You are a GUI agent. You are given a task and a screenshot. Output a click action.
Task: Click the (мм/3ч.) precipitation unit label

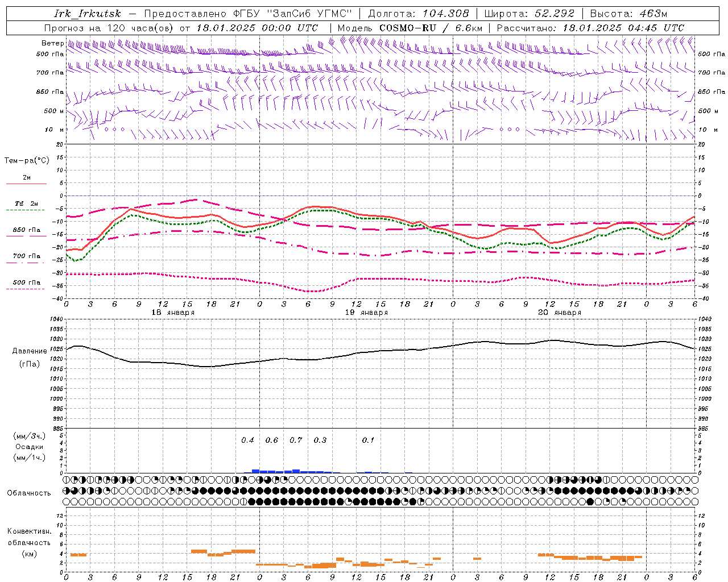[x=30, y=436]
